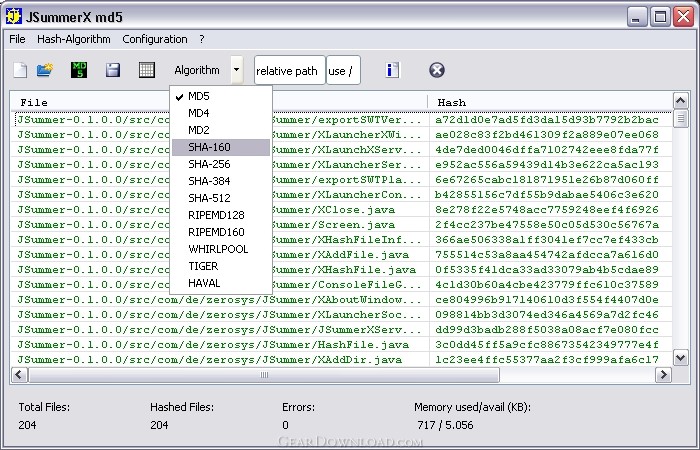Open the ? help menu
This screenshot has width=700, height=450.
(x=202, y=39)
